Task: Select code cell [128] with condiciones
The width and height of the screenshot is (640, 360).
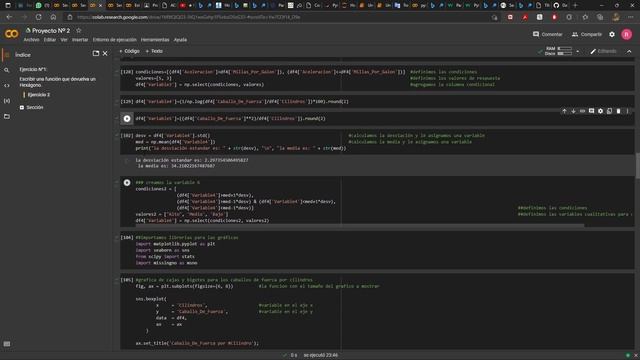Action: pyautogui.click(x=376, y=78)
